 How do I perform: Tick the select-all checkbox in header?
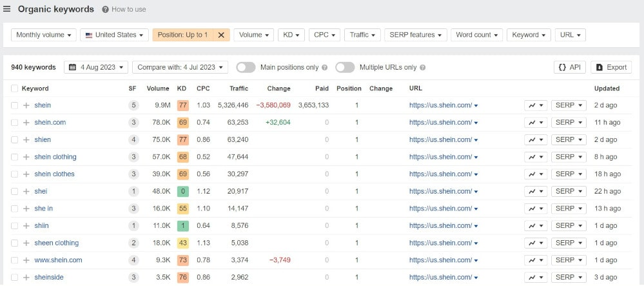coord(15,88)
